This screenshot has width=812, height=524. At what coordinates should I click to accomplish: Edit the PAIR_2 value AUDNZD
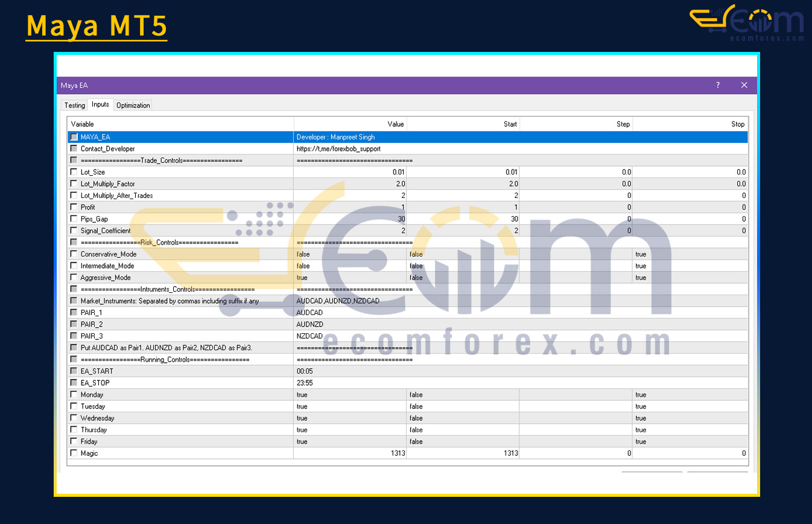point(310,324)
